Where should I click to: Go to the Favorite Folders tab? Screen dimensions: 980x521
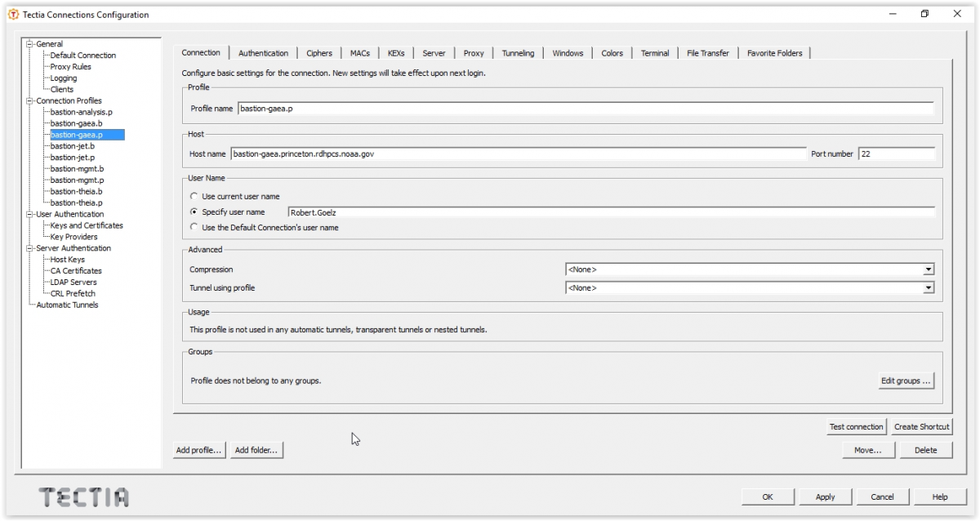tap(774, 53)
